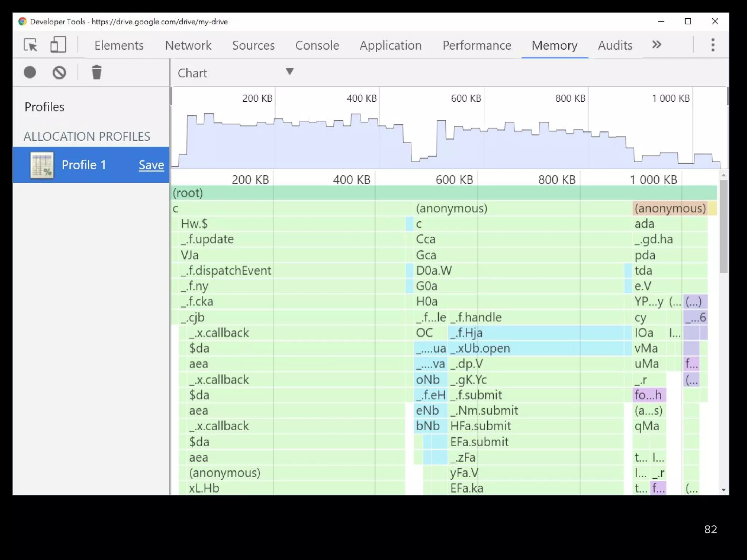Click the scrollbar up arrow
Viewport: 747px width, 560px height.
724,175
